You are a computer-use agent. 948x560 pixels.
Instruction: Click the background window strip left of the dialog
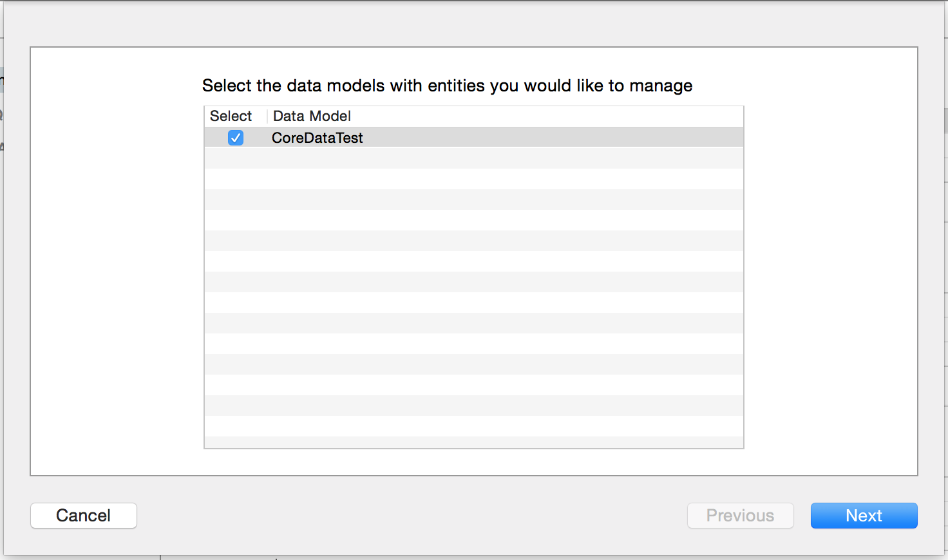pos(1,280)
